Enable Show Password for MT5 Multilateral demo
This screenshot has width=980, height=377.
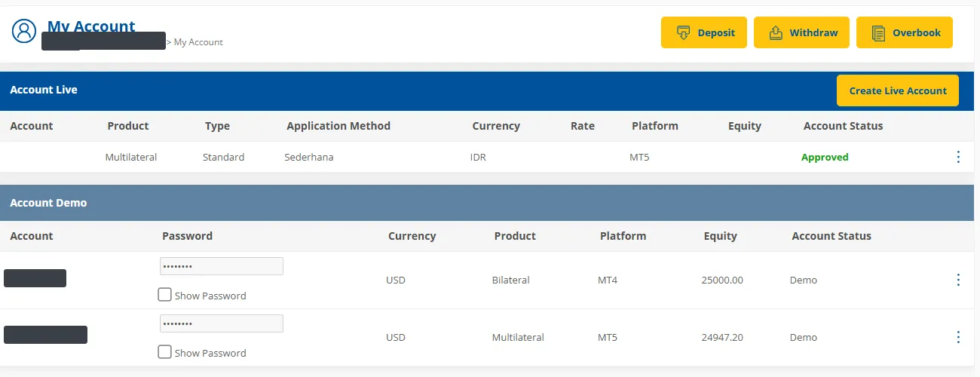click(164, 352)
